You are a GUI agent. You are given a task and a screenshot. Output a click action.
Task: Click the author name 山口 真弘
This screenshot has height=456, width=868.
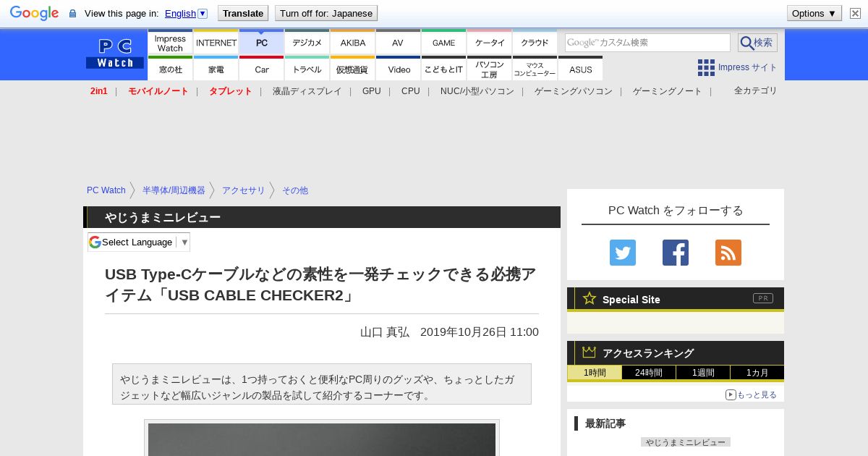[x=385, y=332]
